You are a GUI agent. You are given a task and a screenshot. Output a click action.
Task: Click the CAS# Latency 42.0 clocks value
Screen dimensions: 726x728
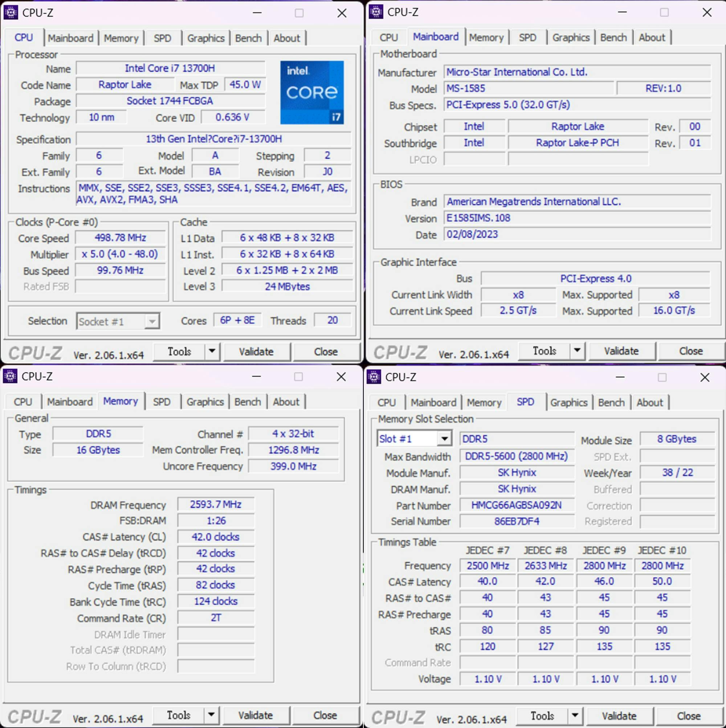coord(216,537)
